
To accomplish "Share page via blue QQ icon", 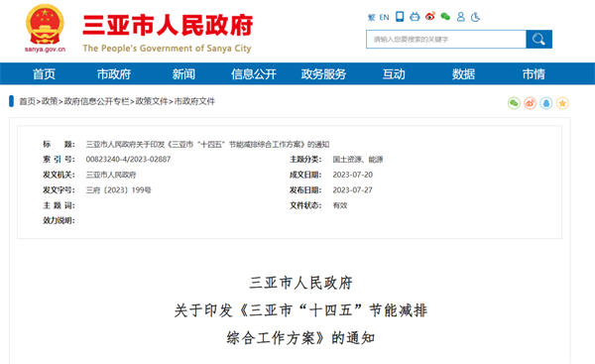I will (x=546, y=103).
